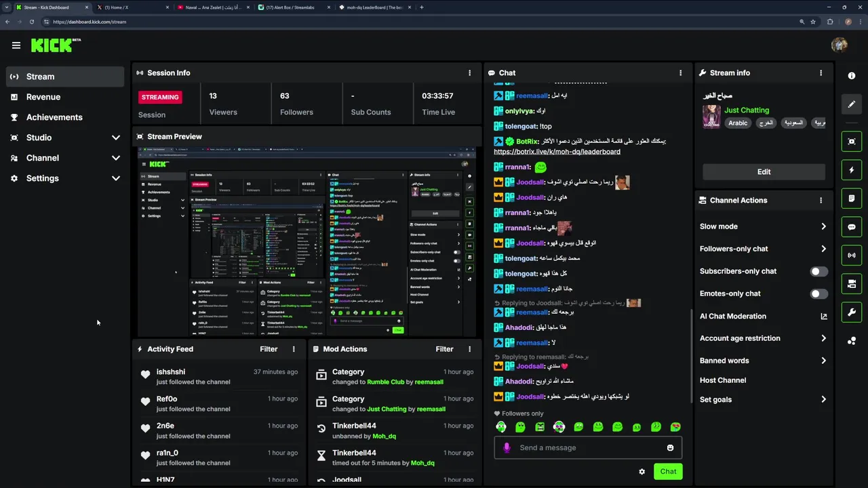
Task: Open the Nawal YouTube browser tab
Action: (214, 7)
